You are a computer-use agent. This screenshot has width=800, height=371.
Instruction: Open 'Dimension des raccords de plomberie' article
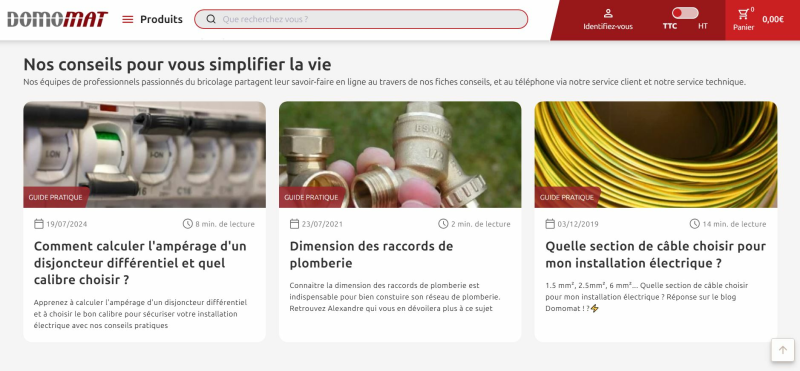pos(371,255)
